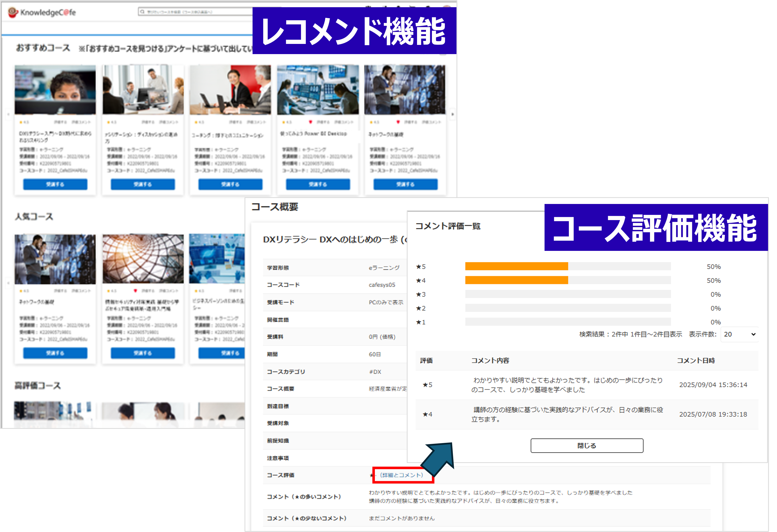Viewport: 777px width, 532px height.
Task: Click 受講する on the recommended ネットワークの基礎 card
Action: pos(406,184)
